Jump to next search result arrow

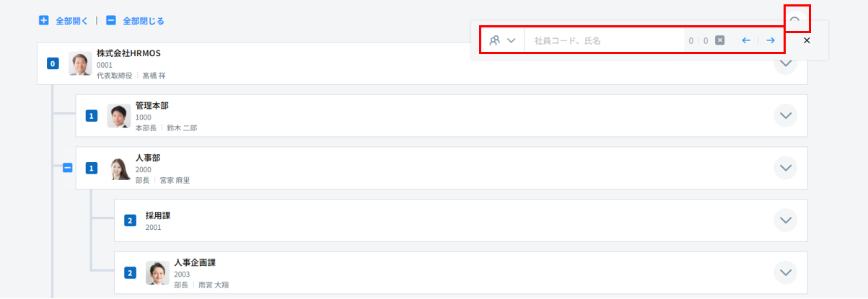click(x=771, y=41)
